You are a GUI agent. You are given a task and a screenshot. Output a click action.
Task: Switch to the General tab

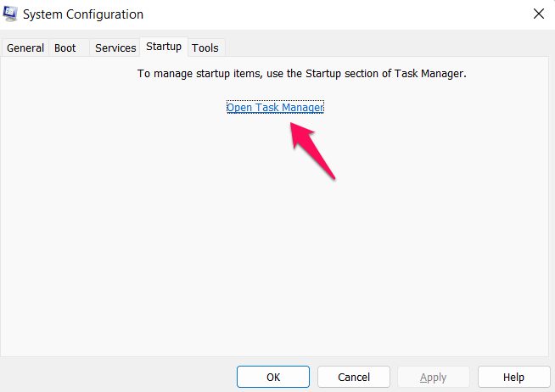coord(25,48)
